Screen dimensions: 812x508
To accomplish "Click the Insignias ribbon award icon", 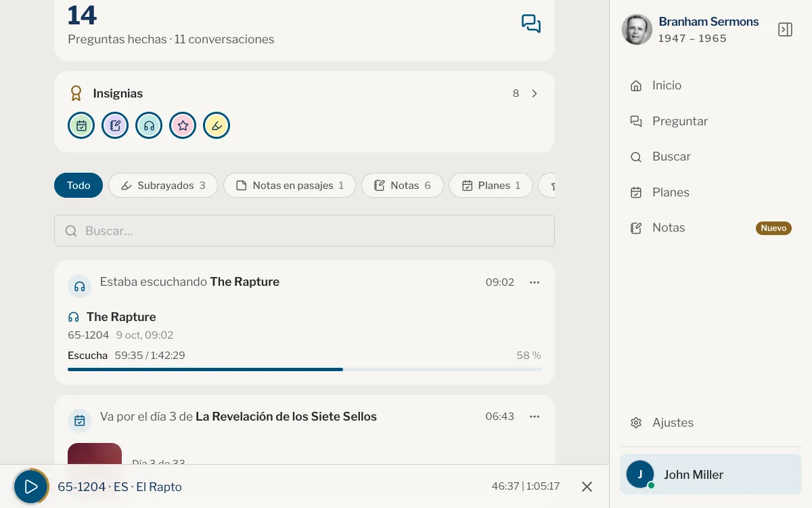I will [76, 93].
